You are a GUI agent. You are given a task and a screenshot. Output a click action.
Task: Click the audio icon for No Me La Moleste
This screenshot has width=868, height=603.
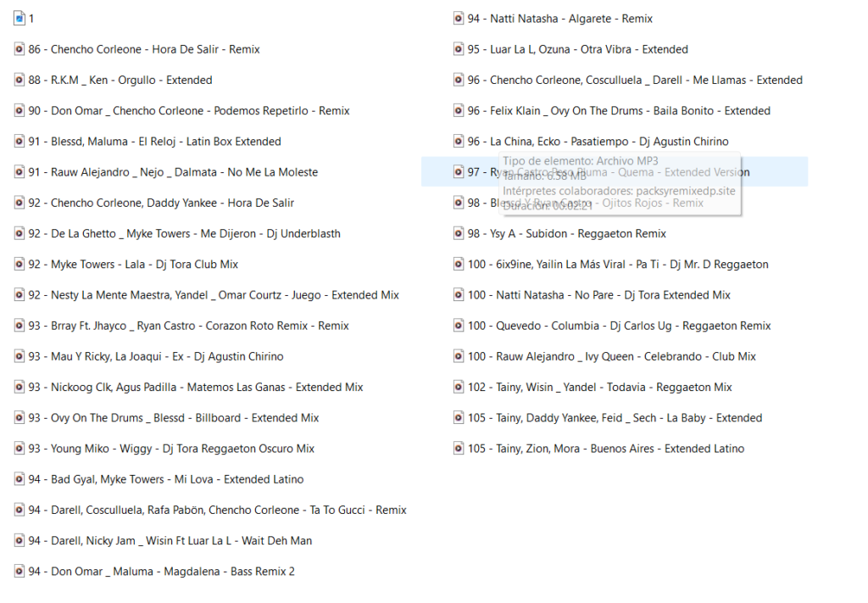click(x=19, y=171)
